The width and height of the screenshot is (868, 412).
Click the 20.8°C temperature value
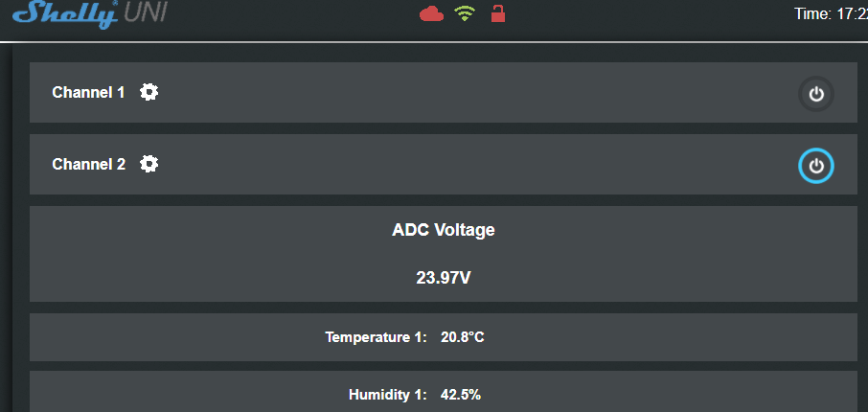coord(463,337)
